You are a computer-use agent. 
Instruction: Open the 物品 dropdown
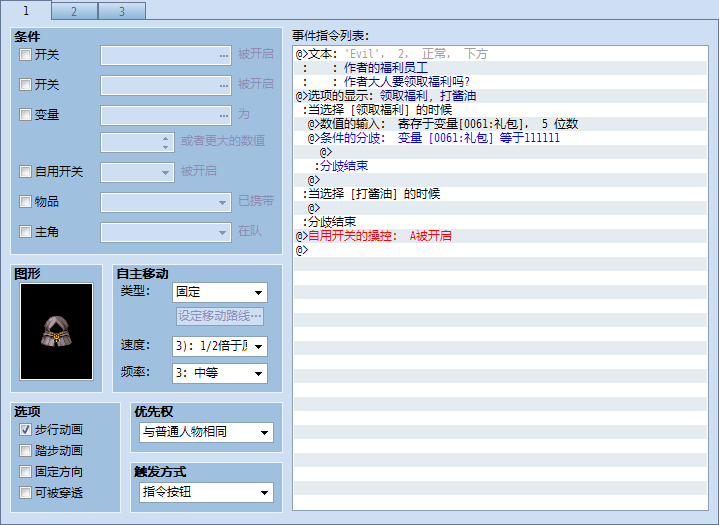click(166, 202)
